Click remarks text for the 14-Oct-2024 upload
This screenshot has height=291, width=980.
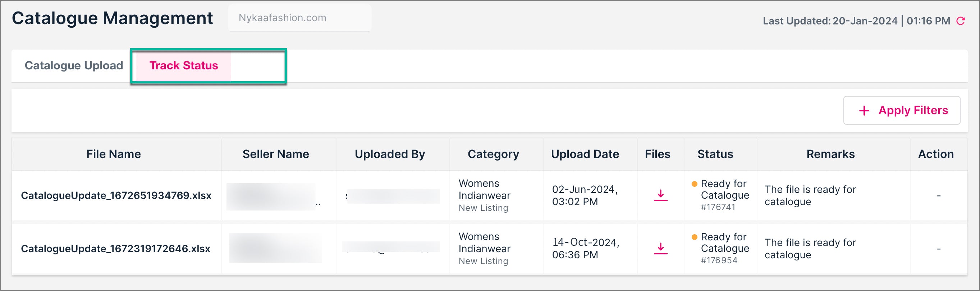pyautogui.click(x=810, y=249)
